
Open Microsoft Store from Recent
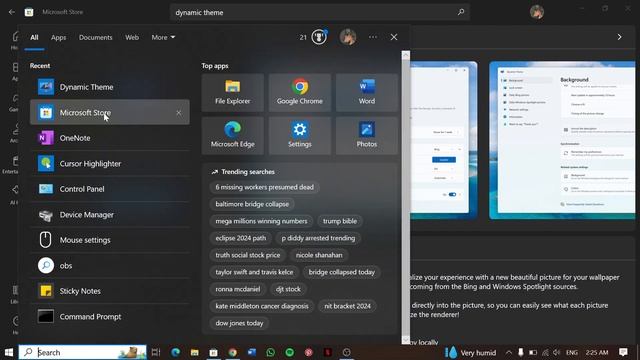point(109,112)
